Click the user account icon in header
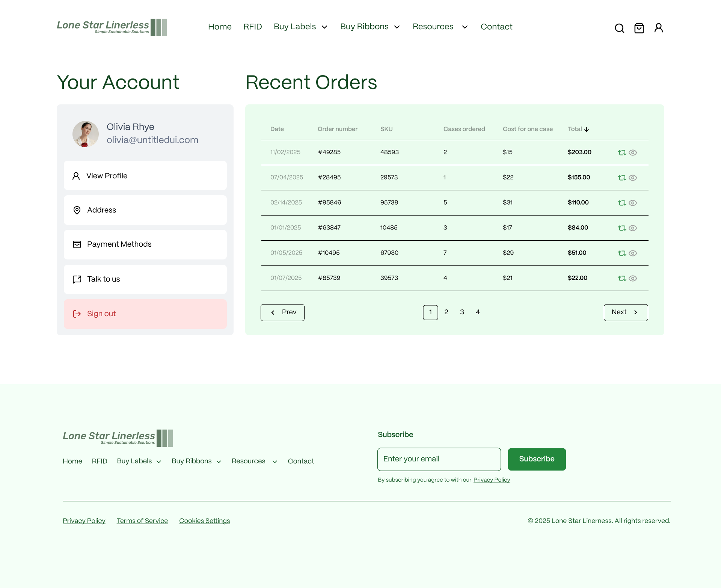This screenshot has height=588, width=721. [x=658, y=28]
